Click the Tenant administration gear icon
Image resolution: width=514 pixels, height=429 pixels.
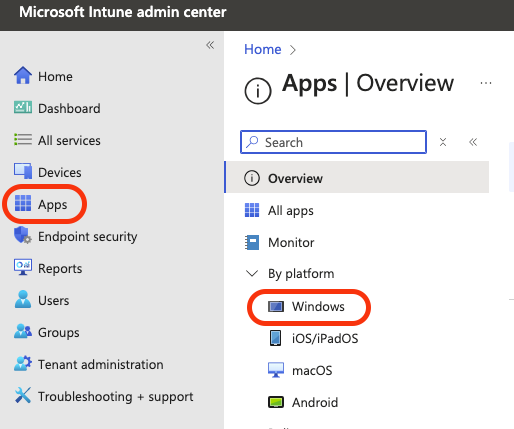coord(23,363)
